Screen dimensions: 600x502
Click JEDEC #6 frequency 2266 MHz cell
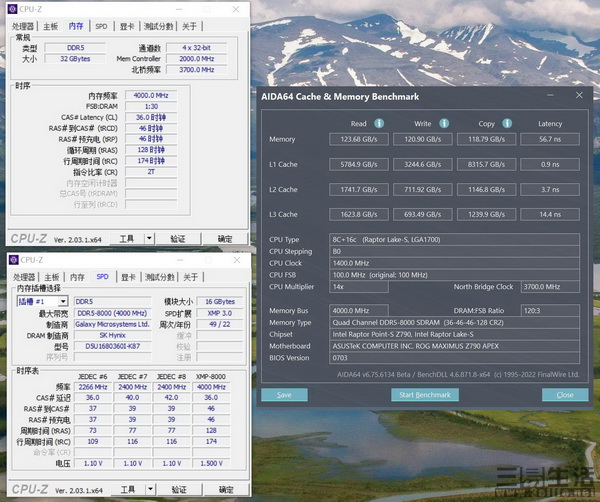point(93,387)
